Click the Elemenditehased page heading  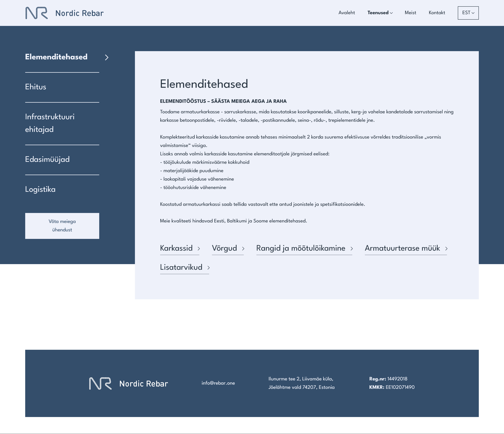[204, 84]
